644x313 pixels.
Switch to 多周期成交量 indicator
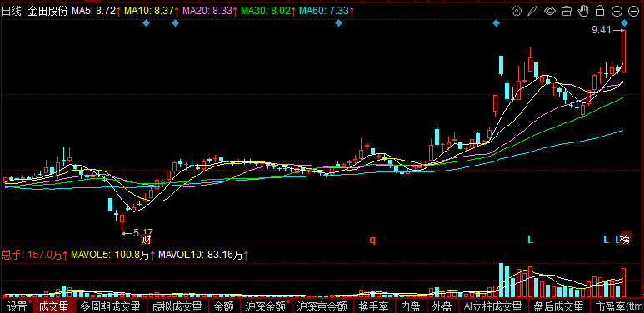tap(110, 306)
